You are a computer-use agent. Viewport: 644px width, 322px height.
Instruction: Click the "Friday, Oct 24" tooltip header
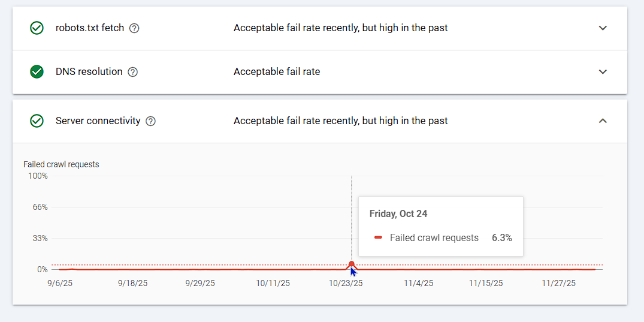(398, 214)
